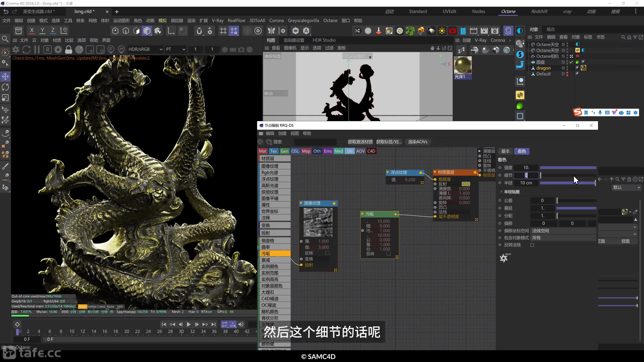Collapse the 污垢 node triangle
The height and width of the screenshot is (362, 644).
pyautogui.click(x=363, y=214)
